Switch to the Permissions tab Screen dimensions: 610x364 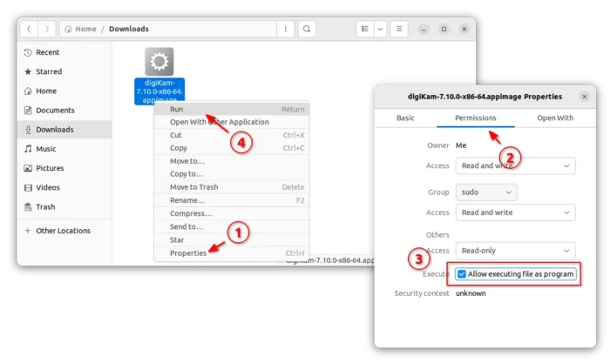coord(476,118)
